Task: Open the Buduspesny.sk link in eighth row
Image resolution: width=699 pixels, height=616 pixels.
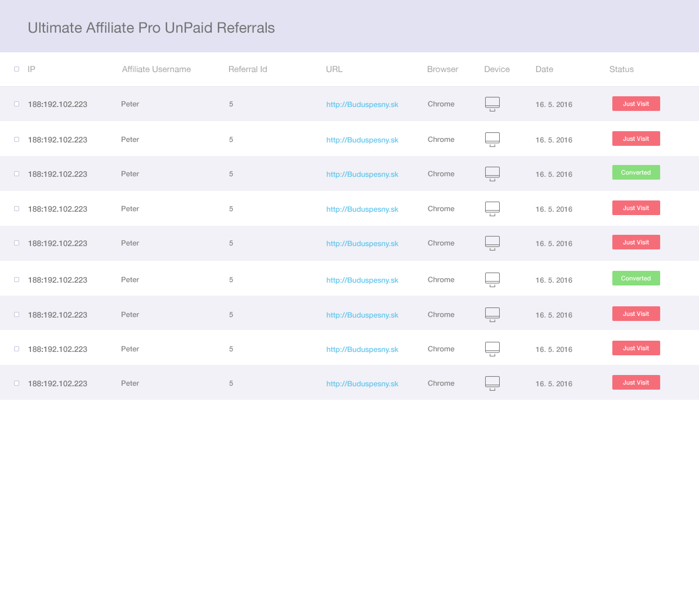Action: tap(362, 349)
